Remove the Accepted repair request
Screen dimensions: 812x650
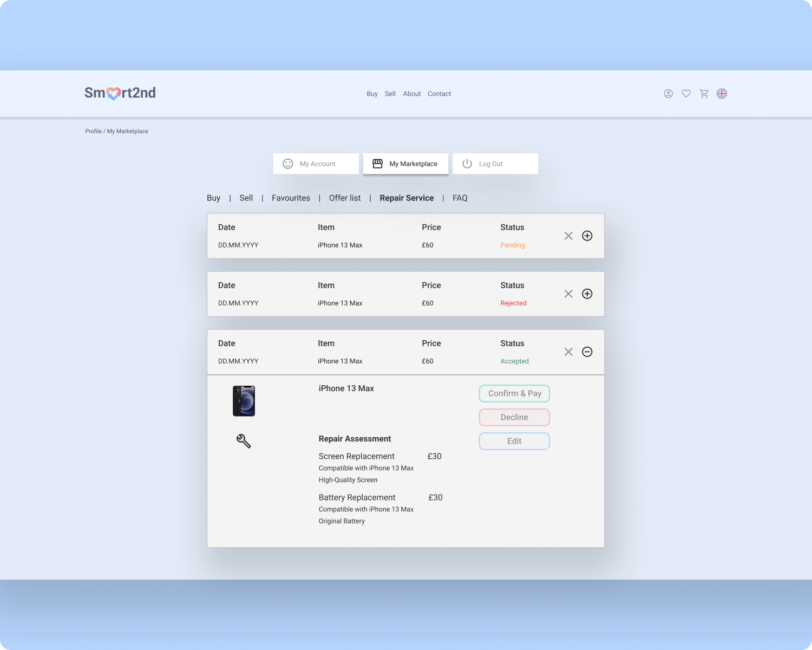[x=568, y=352]
